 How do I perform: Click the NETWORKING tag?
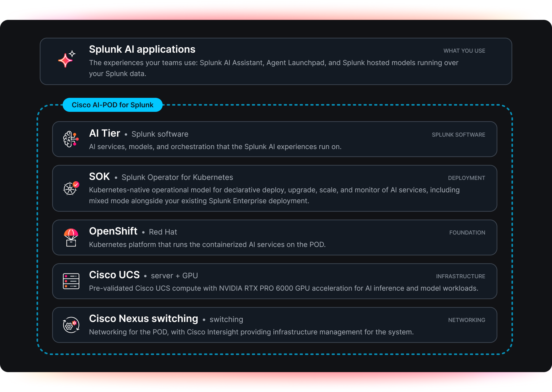tap(467, 320)
